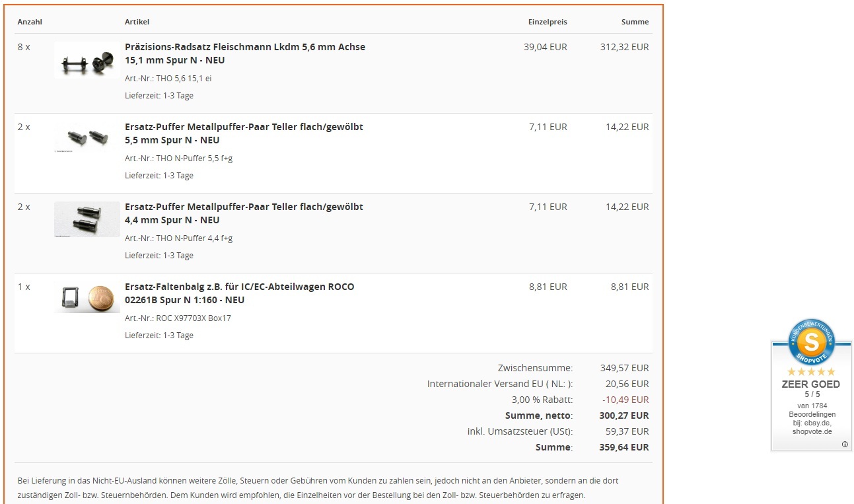Click the ROCO Faltenbalg product thumbnail

pos(87,298)
